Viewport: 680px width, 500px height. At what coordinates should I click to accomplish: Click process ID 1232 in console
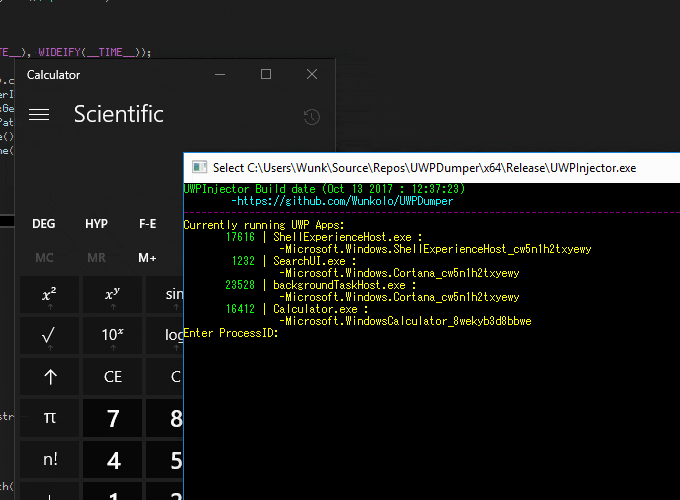pos(243,261)
